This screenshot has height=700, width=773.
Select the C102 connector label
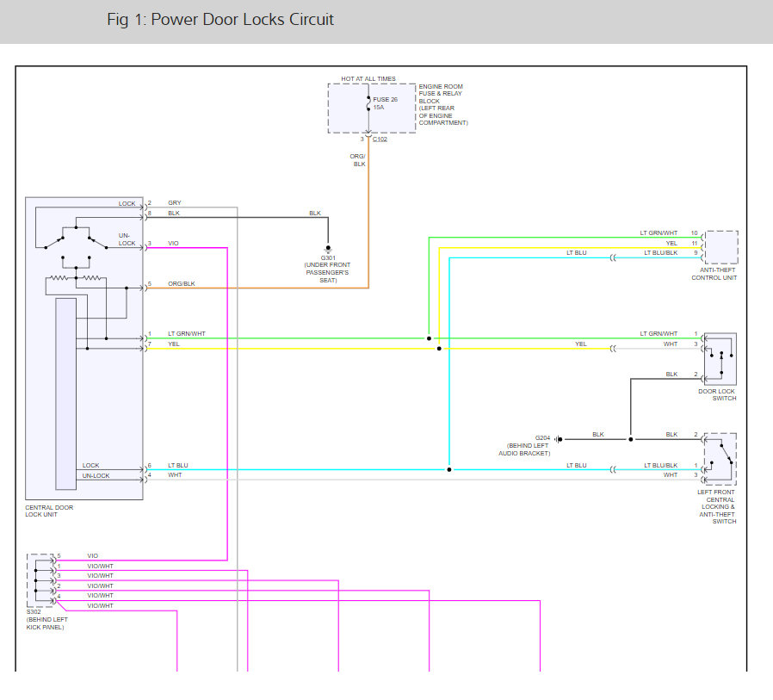[x=380, y=139]
